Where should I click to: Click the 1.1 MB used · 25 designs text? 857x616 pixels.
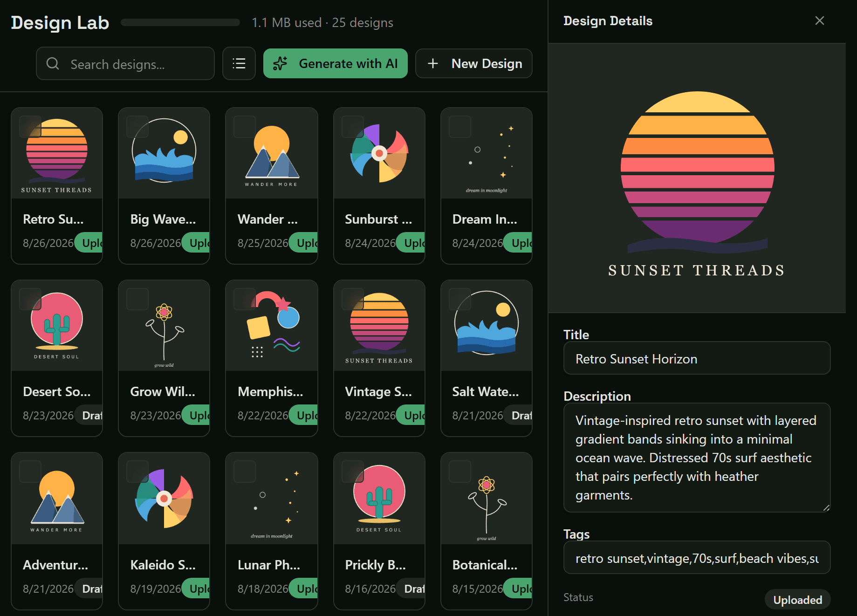coord(322,22)
